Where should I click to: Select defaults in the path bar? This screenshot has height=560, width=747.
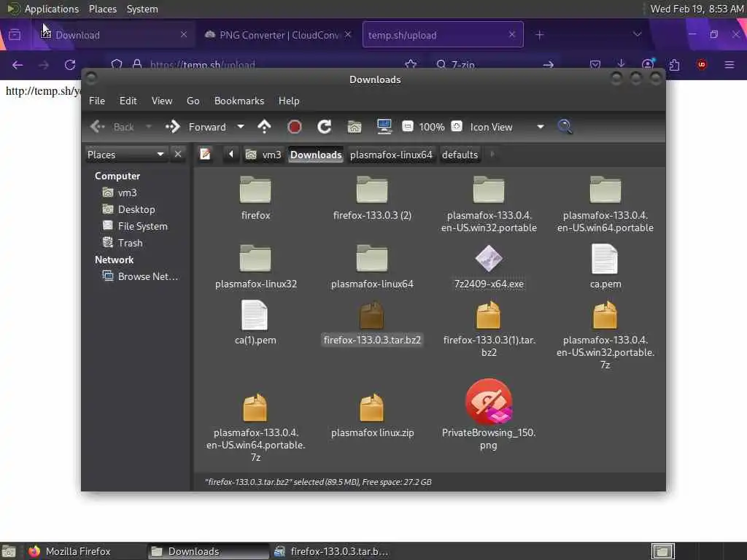[460, 155]
